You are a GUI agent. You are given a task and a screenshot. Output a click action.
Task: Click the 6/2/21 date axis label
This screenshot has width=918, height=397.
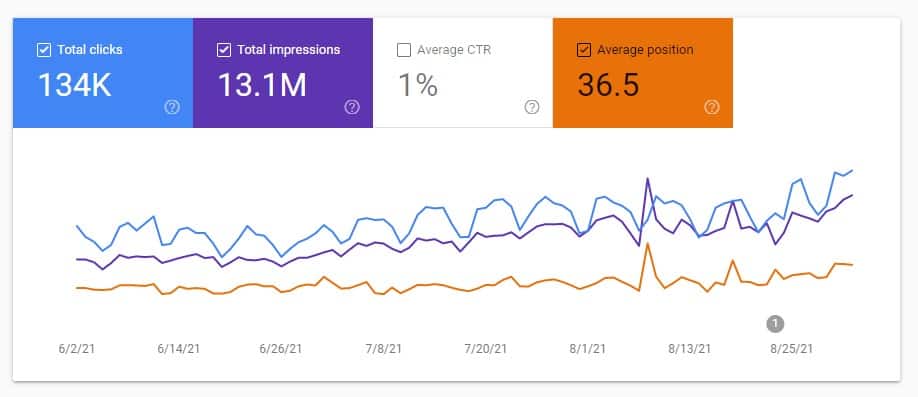point(77,349)
